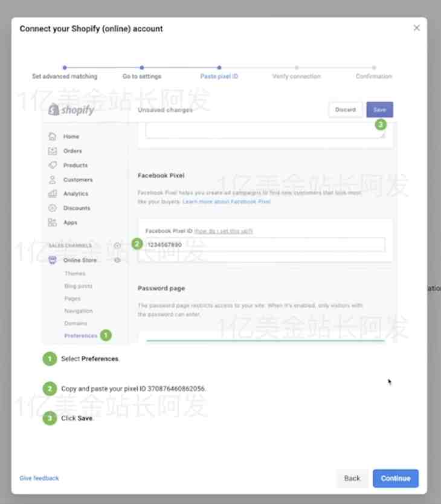
Task: Click the Facebook Pixel heading
Action: (161, 175)
